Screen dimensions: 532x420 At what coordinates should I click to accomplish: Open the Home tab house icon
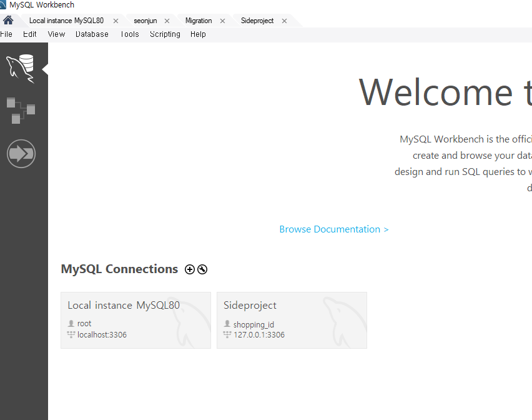[x=8, y=21]
